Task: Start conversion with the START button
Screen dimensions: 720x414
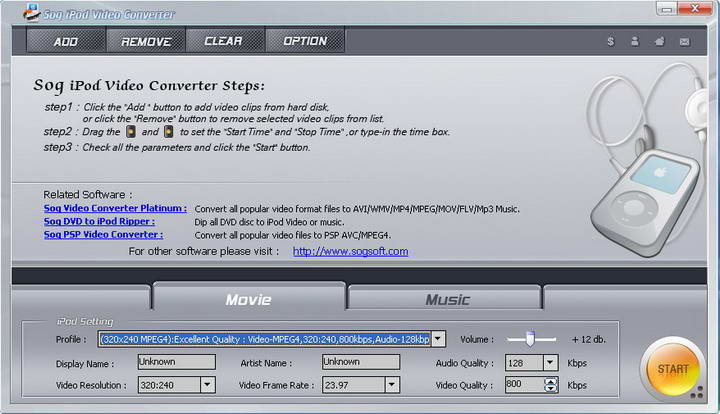Action: pos(673,369)
